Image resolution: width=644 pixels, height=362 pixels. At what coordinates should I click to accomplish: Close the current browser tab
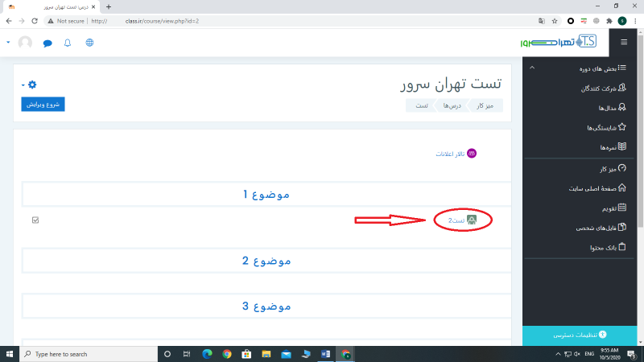93,7
